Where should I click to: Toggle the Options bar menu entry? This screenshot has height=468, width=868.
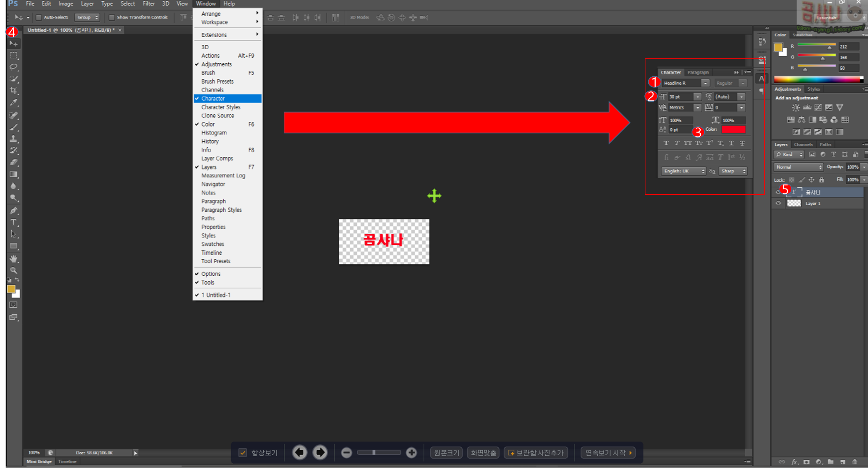[x=227, y=274]
